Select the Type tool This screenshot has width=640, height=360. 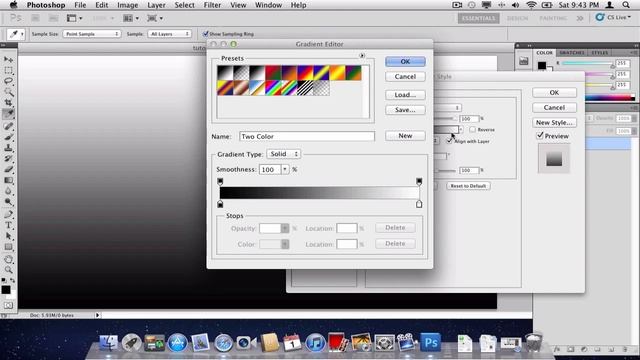8,225
